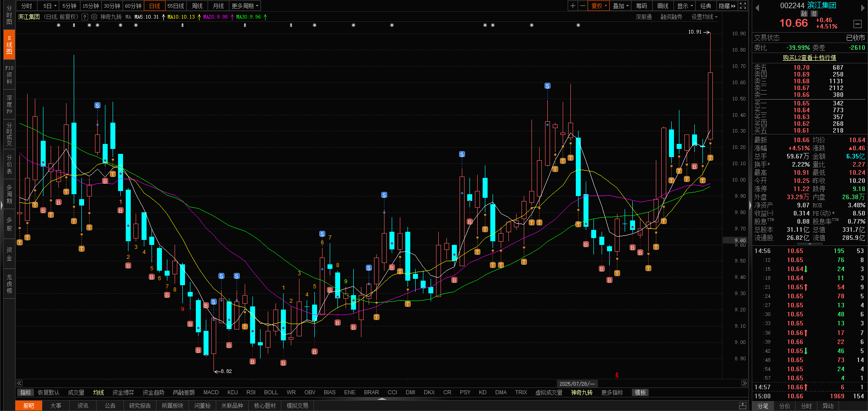
Task: Open the 复权 adjustment dropdown
Action: point(599,6)
